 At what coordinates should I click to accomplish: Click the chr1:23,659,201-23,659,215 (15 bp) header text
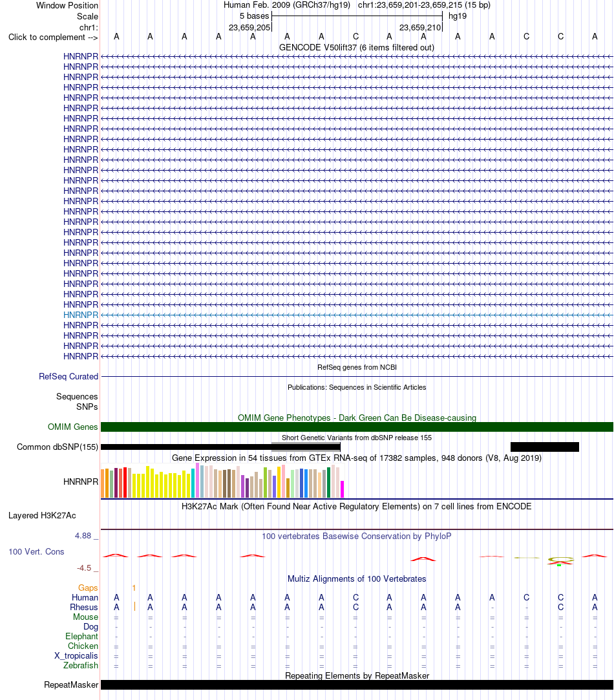click(424, 5)
